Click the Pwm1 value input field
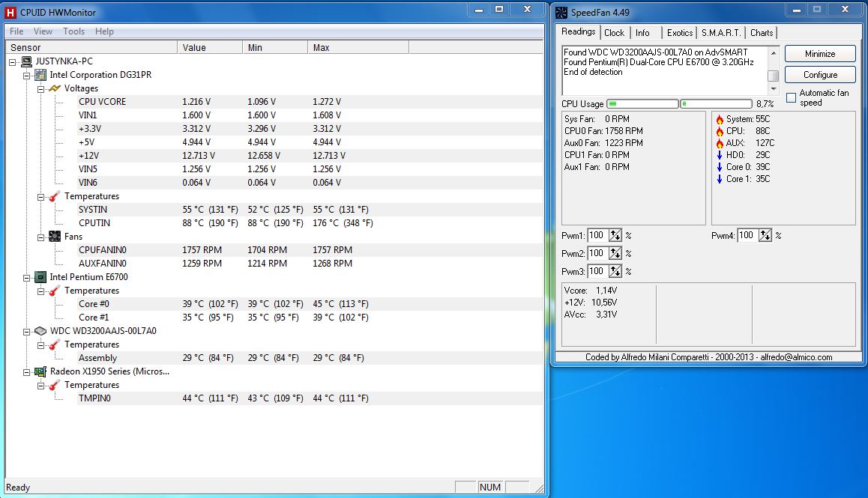 coord(598,236)
